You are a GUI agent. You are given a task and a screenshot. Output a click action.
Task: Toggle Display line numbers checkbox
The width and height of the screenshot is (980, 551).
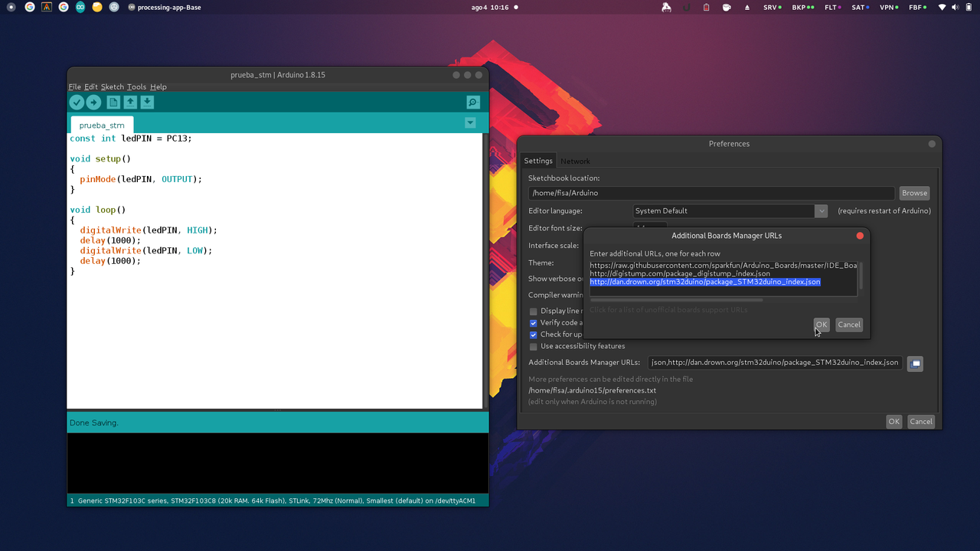[534, 311]
